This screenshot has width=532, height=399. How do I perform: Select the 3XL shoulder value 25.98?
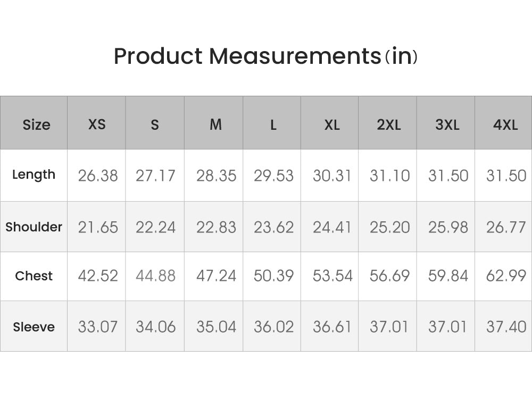pyautogui.click(x=448, y=227)
